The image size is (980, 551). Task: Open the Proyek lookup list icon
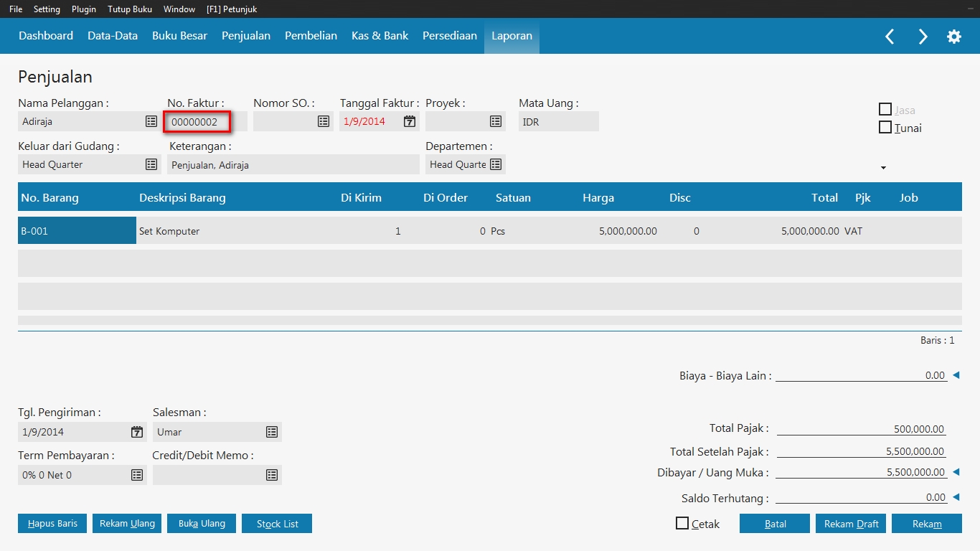(496, 122)
